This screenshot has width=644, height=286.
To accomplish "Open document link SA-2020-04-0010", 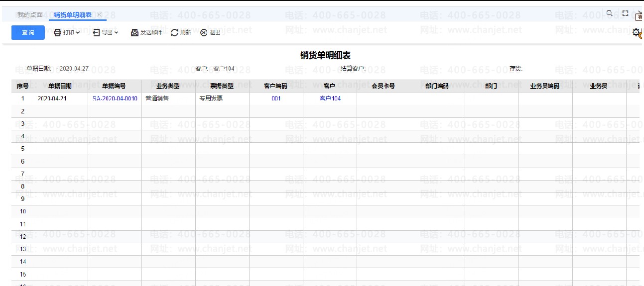I will (115, 98).
